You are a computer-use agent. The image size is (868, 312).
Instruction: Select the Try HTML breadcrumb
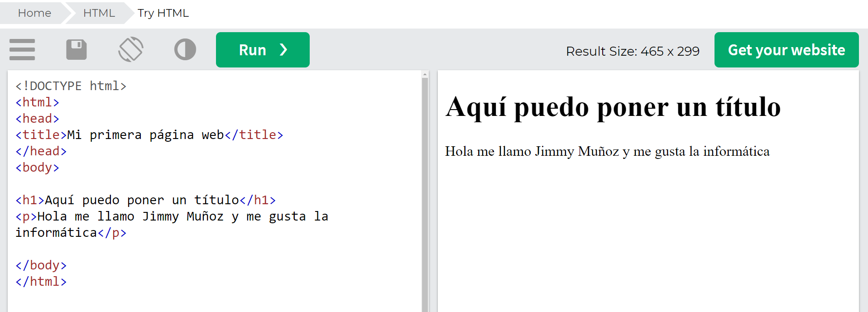click(163, 13)
